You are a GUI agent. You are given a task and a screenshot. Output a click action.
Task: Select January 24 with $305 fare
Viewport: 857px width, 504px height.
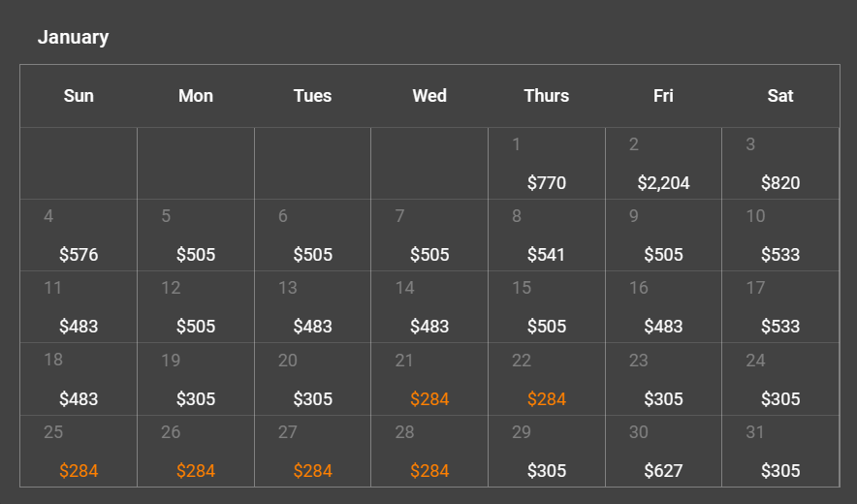coord(780,380)
